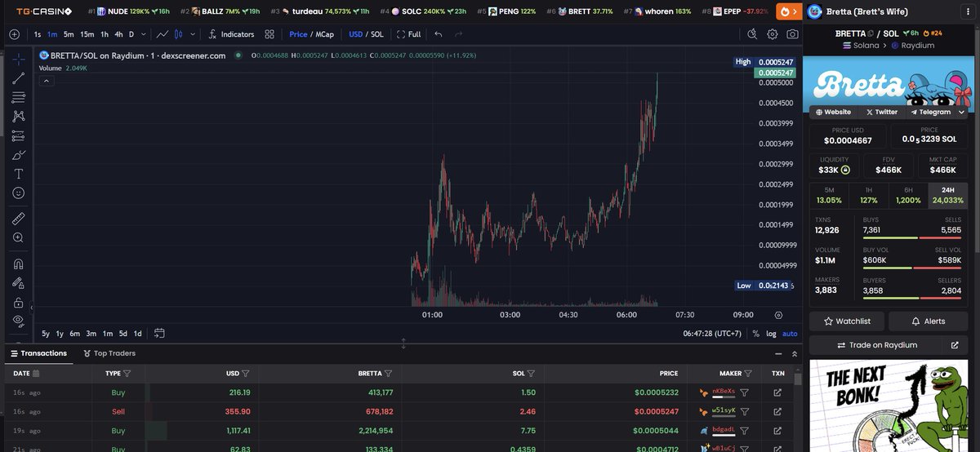
Task: Select the trend line drawing tool
Action: click(18, 78)
